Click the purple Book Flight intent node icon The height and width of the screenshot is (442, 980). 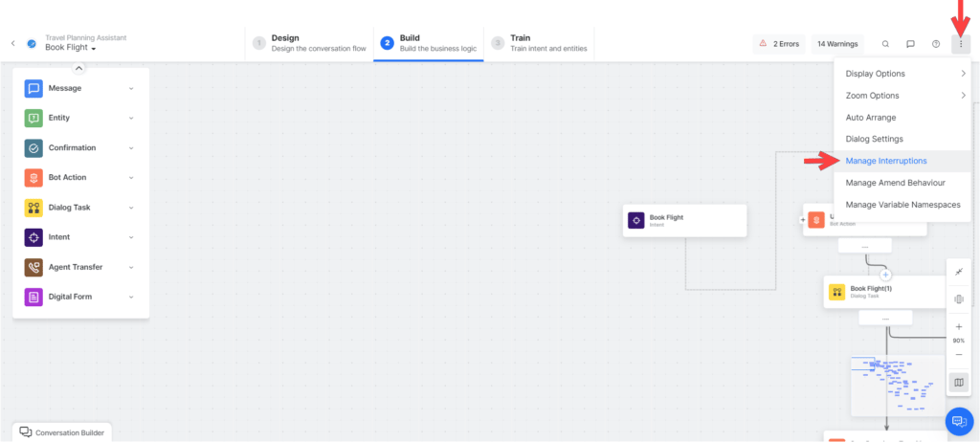point(636,220)
